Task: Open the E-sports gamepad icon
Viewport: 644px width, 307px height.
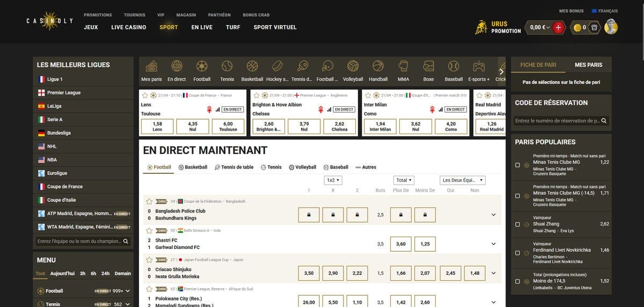Action: pos(479,66)
